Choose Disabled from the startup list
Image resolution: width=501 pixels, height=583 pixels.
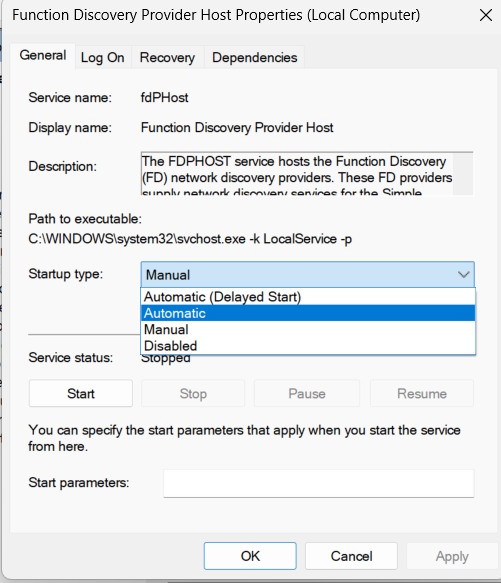tap(308, 346)
